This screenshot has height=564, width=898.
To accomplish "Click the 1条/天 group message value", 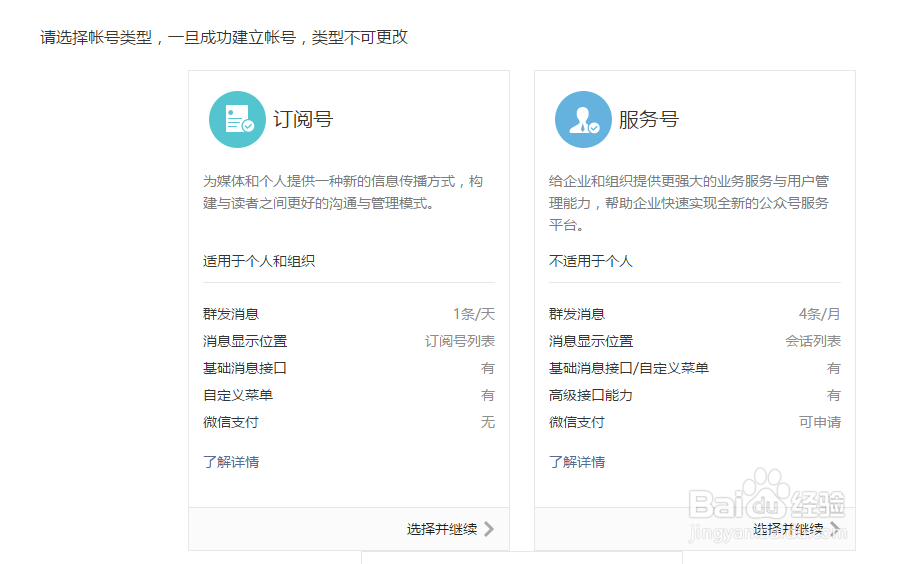I will 473,314.
